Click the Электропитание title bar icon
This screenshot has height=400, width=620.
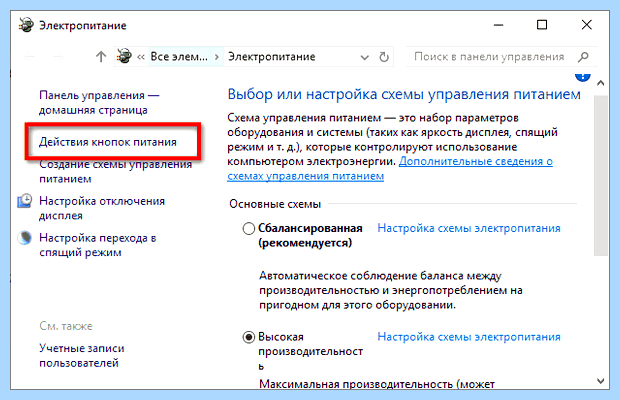[x=26, y=25]
